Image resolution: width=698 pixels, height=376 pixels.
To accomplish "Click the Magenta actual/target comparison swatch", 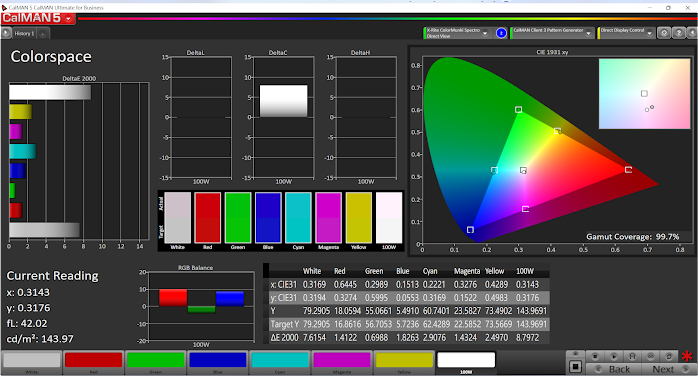I will point(329,218).
